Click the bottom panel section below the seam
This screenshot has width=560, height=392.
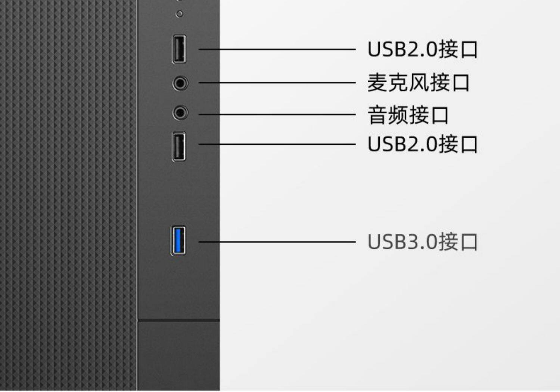(179, 356)
